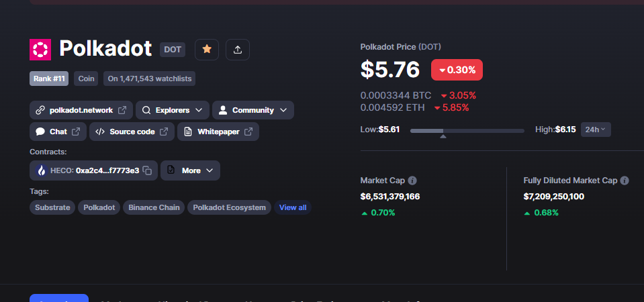Click the person icon in Community
The width and height of the screenshot is (644, 302).
(x=223, y=110)
